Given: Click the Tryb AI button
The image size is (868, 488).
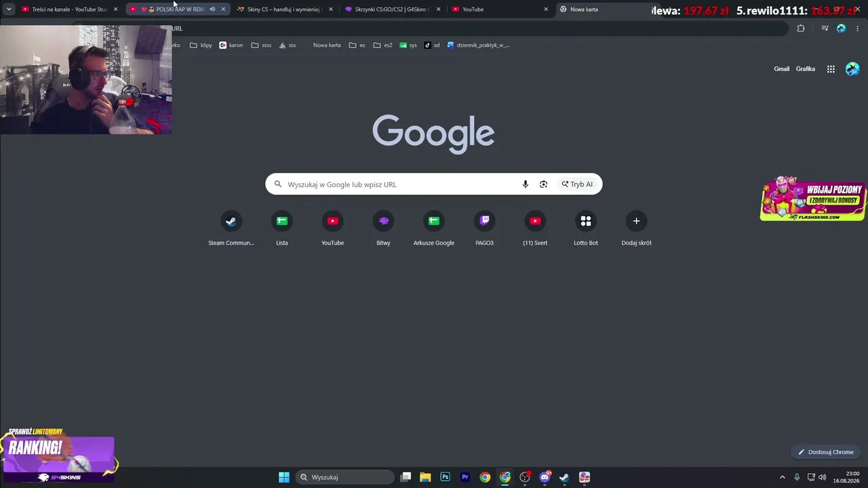Looking at the screenshot, I should pyautogui.click(x=577, y=184).
